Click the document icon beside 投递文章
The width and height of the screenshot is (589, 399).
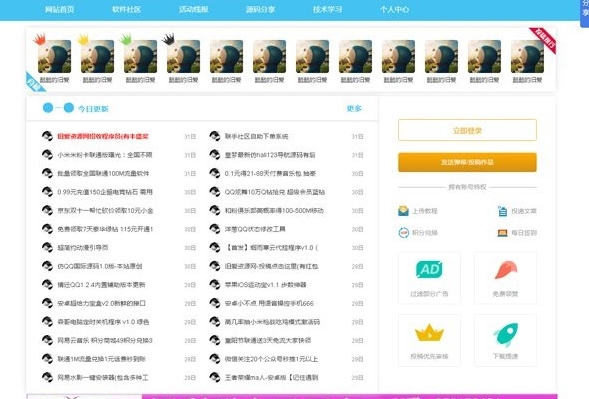point(502,211)
